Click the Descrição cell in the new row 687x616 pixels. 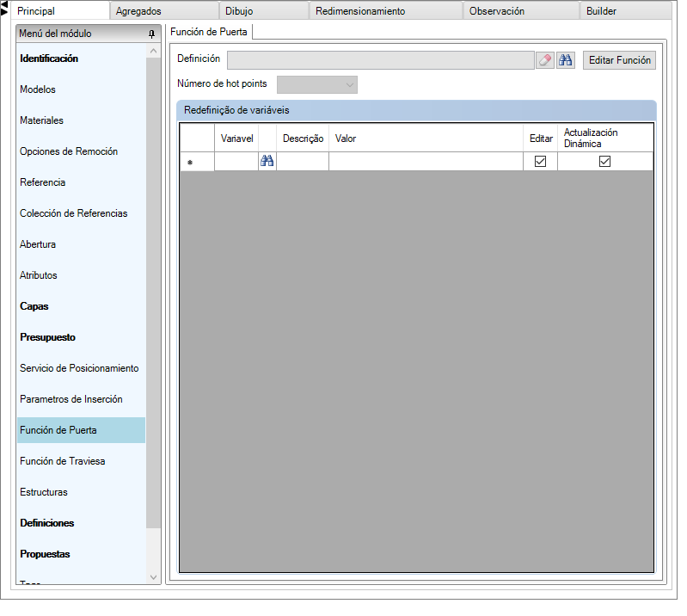[303, 162]
